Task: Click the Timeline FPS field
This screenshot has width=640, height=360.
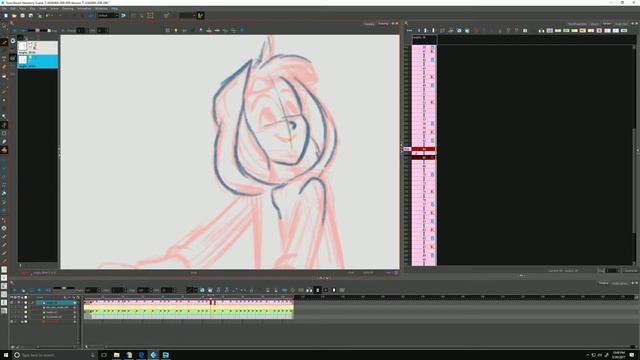Action: click(x=167, y=290)
